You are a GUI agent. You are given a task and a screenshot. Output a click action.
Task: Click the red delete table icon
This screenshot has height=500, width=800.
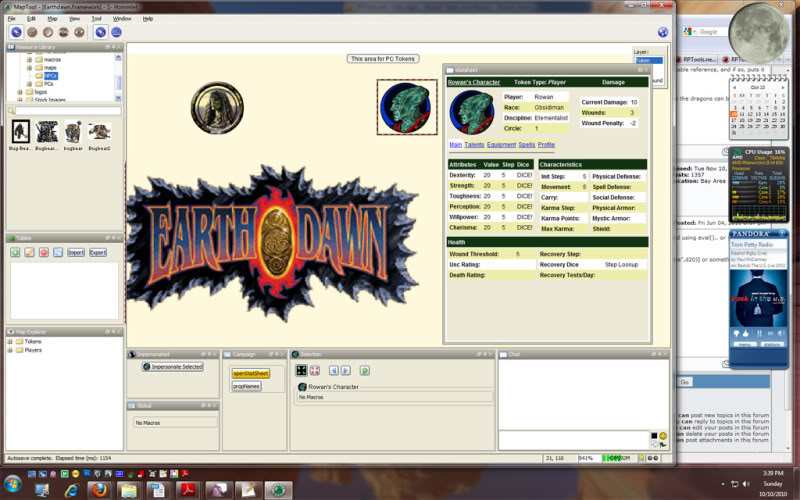(44, 252)
